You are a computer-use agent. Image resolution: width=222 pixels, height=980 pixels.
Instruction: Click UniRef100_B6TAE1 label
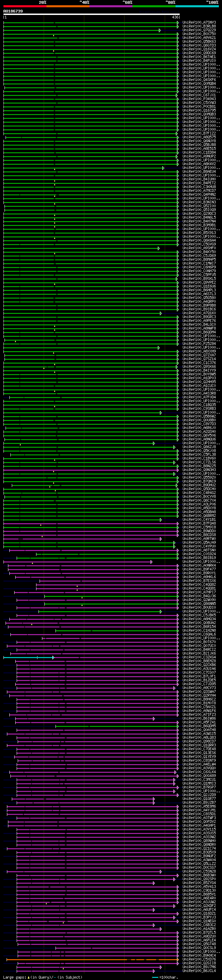point(199,57)
